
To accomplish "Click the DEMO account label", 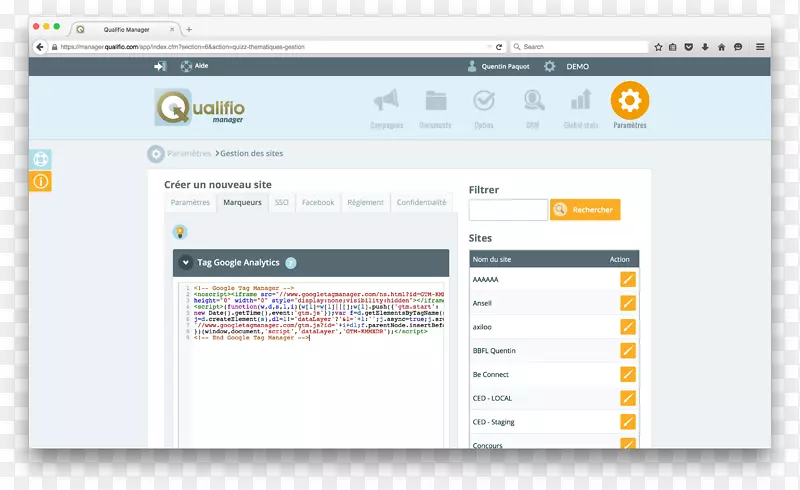I will coord(578,66).
